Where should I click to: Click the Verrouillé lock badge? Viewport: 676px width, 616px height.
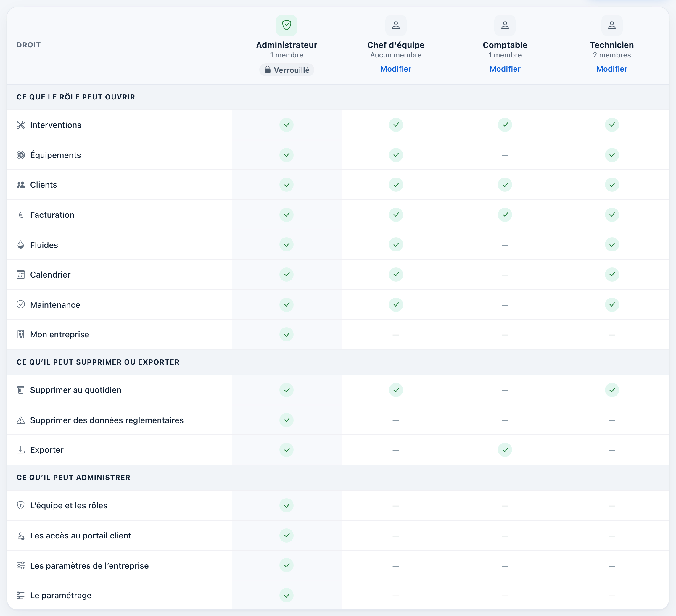pyautogui.click(x=287, y=70)
